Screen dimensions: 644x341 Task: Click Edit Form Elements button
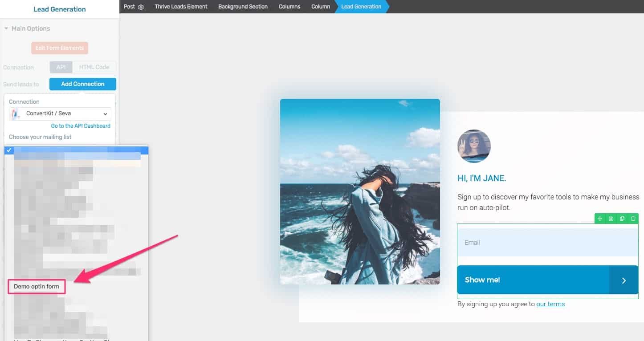(60, 48)
